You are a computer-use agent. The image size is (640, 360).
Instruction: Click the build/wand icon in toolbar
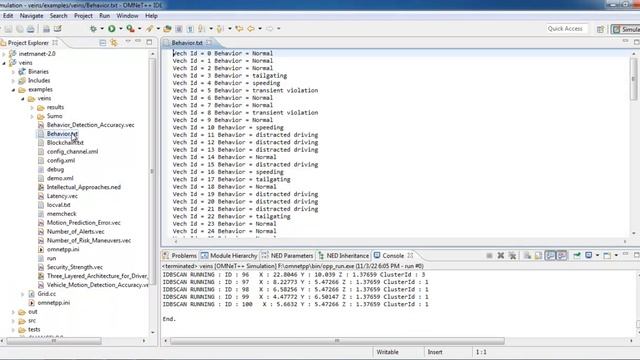149,29
